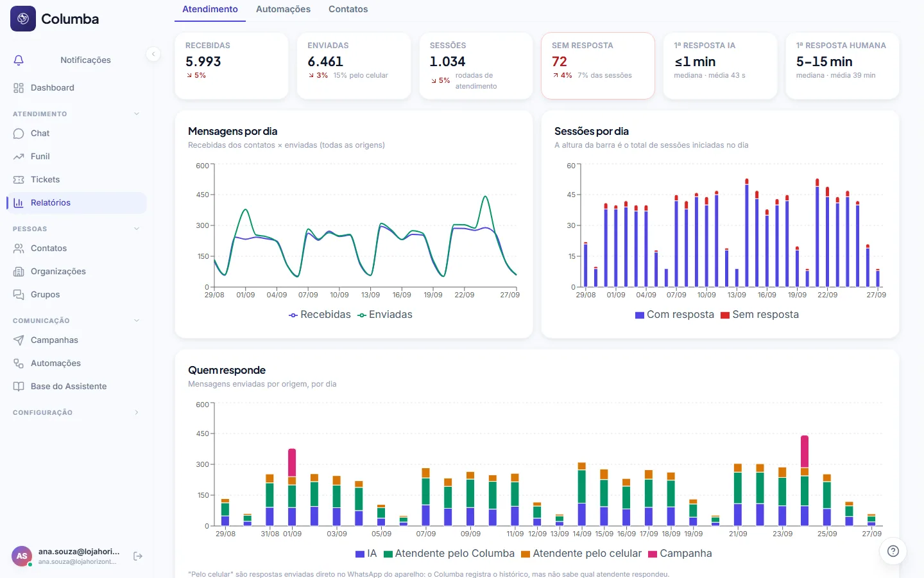
Task: Click the Organizações building icon
Action: pyautogui.click(x=19, y=272)
